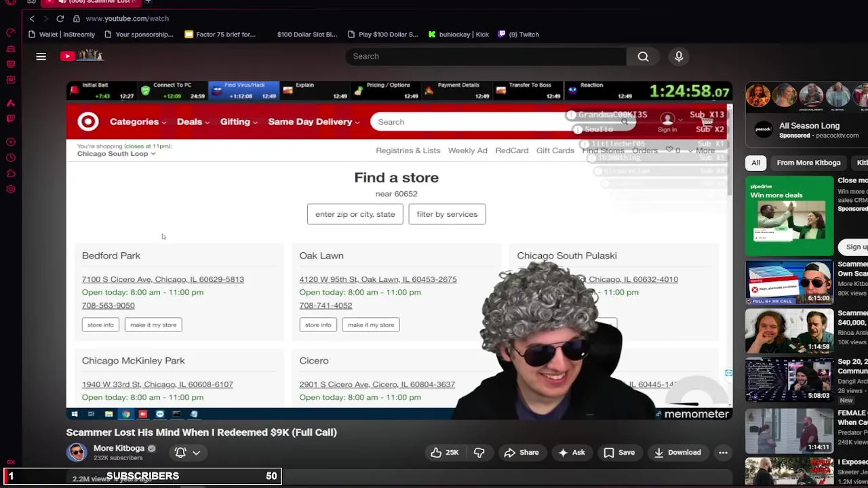Click Oak Lawn store info button

pyautogui.click(x=318, y=325)
